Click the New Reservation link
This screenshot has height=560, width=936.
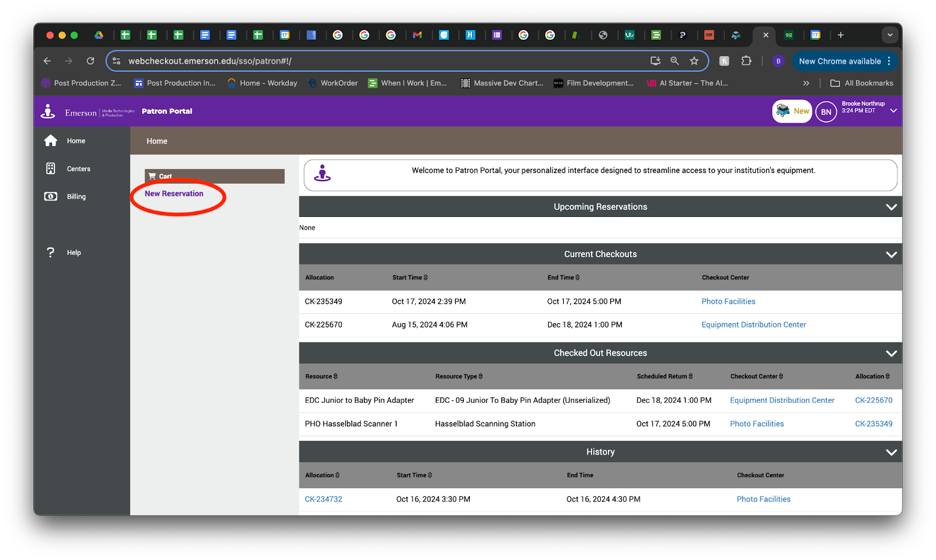(x=174, y=193)
